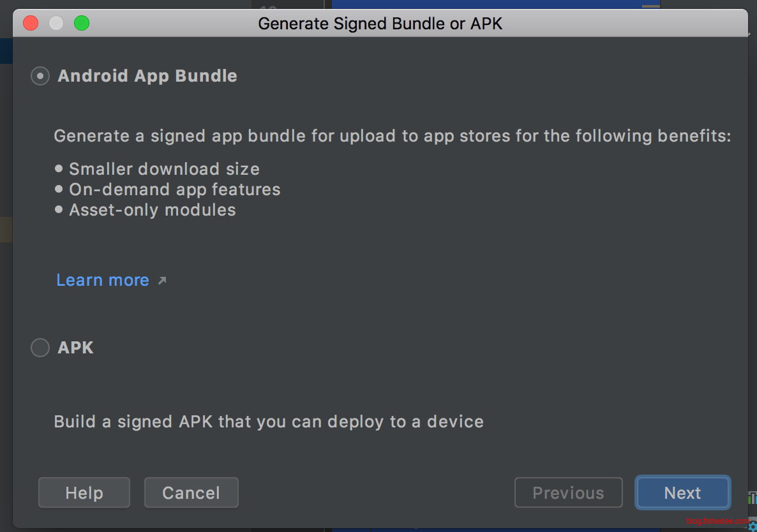Viewport: 757px width, 532px height.
Task: Click the 'Smaller download size' bullet text
Action: point(164,169)
